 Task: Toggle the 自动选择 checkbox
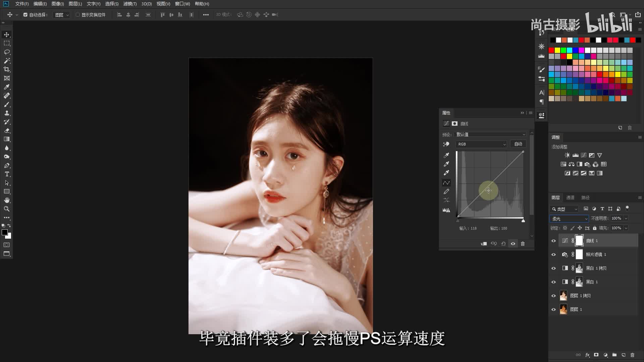point(25,15)
